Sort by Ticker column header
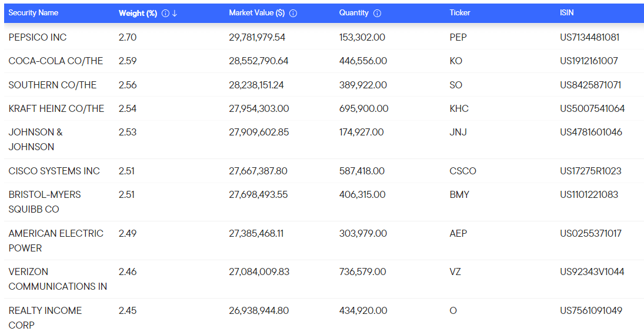 [460, 13]
